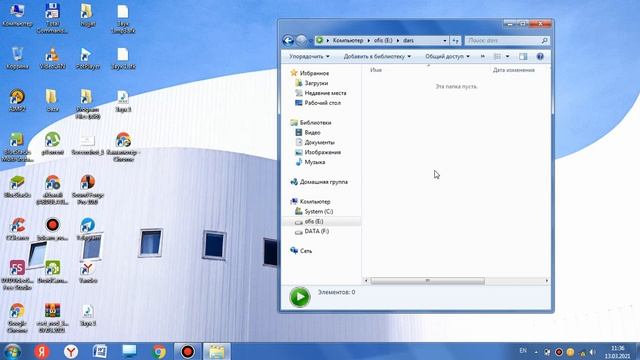Open the Общий доступ menu

coord(447,56)
